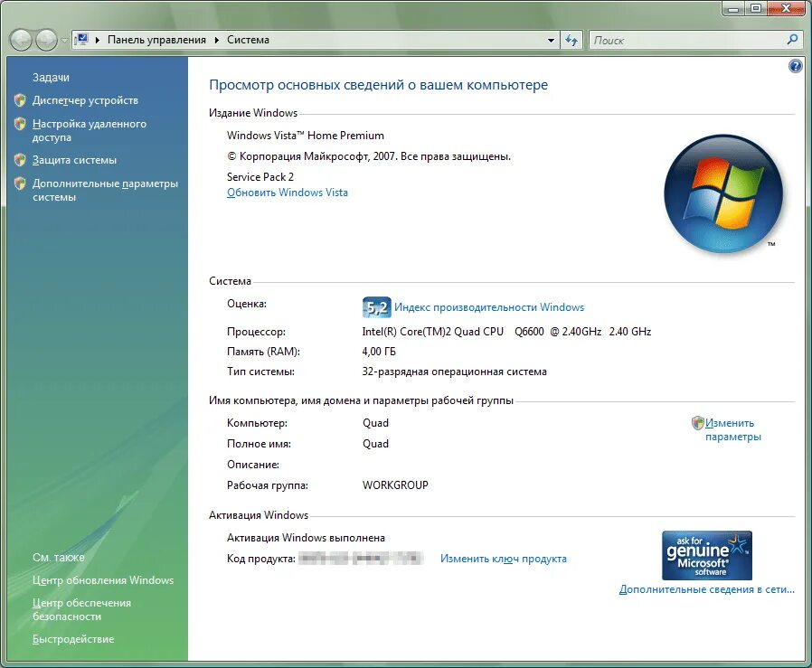Open Диспетчер устройств
Viewport: 812px width, 668px height.
tap(85, 100)
